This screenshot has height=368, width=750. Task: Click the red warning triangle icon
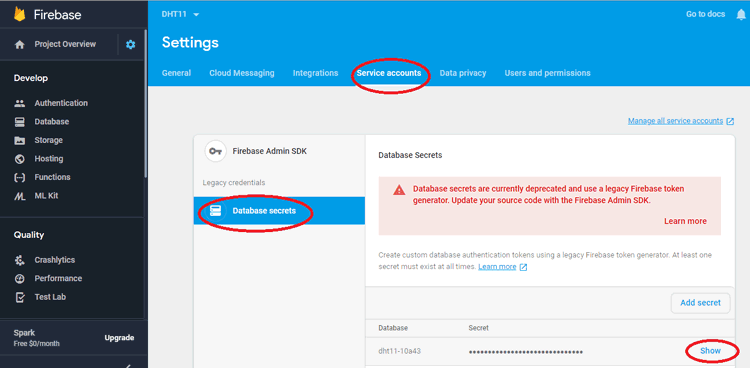399,190
